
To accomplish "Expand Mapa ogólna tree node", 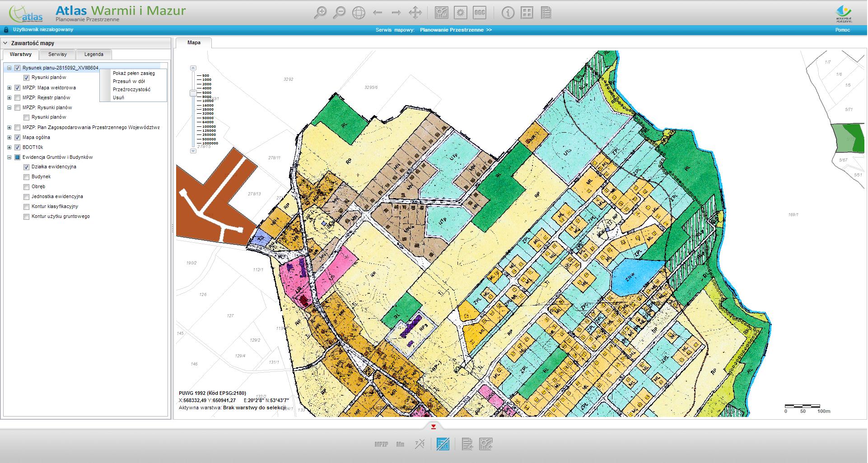I will pyautogui.click(x=9, y=137).
